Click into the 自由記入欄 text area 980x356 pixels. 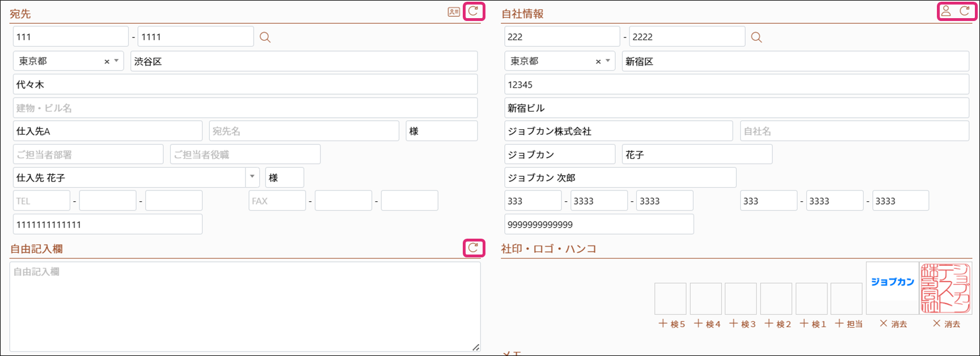click(245, 306)
